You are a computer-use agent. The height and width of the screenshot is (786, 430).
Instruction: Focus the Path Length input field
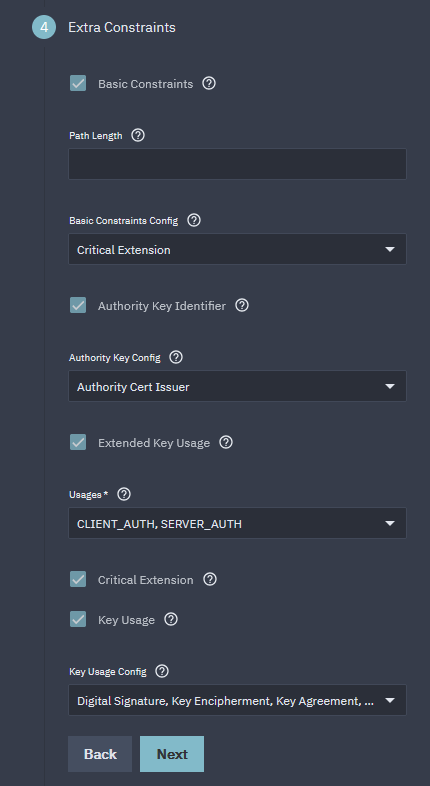coord(238,164)
